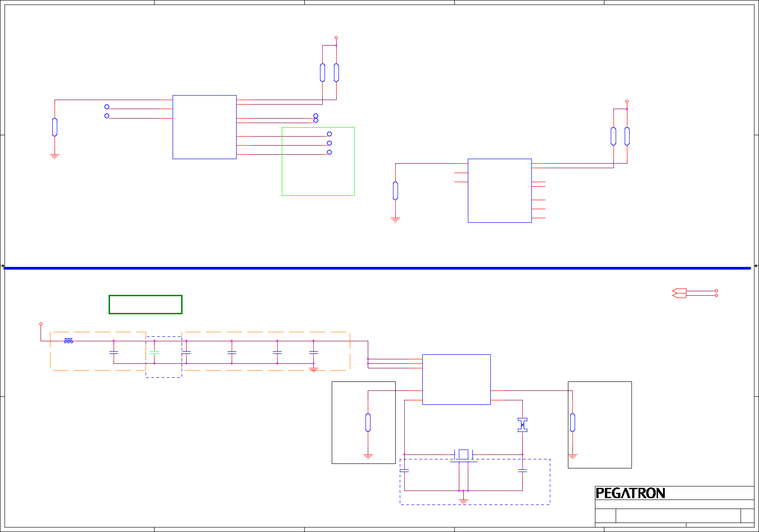Select the topmost test point inside the green rectangle
The image size is (759, 532).
click(329, 134)
